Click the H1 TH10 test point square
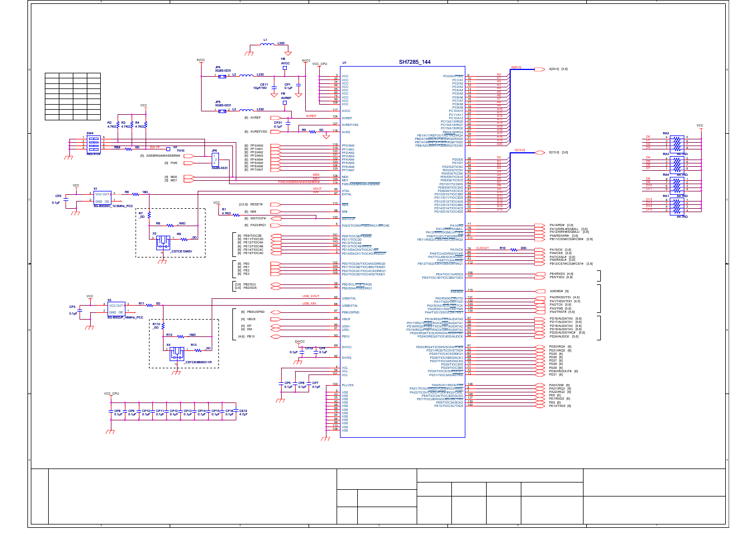This screenshot has width=756, height=534. [x=168, y=149]
